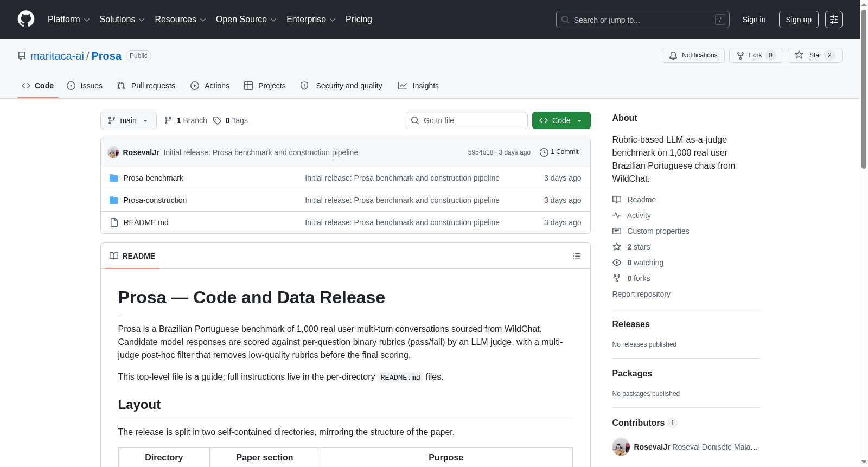868x467 pixels.
Task: Click the fork count 0 badge
Action: point(770,55)
